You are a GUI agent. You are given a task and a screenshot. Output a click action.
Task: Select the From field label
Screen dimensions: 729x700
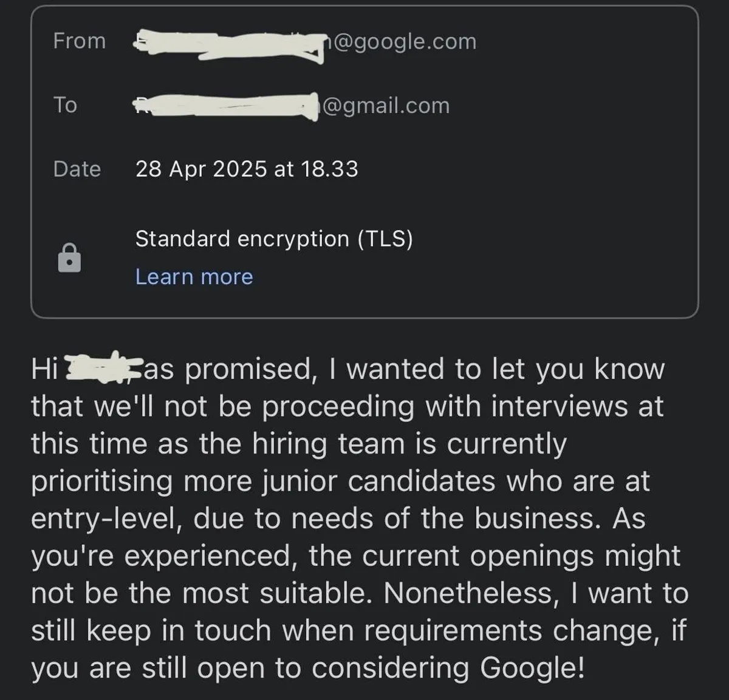pos(79,41)
